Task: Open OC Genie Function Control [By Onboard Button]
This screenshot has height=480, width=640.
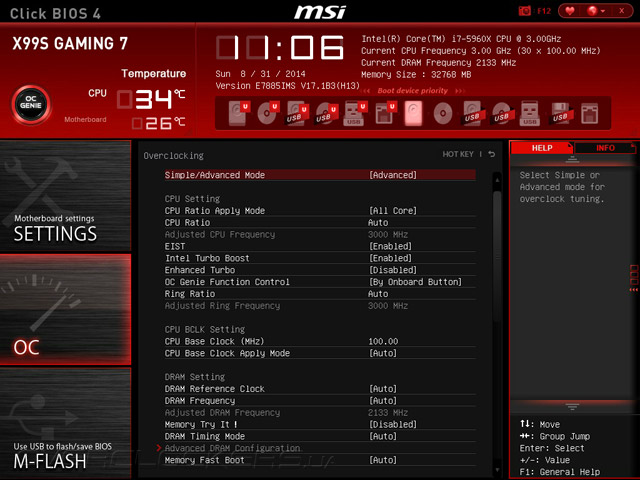Action: pyautogui.click(x=416, y=282)
